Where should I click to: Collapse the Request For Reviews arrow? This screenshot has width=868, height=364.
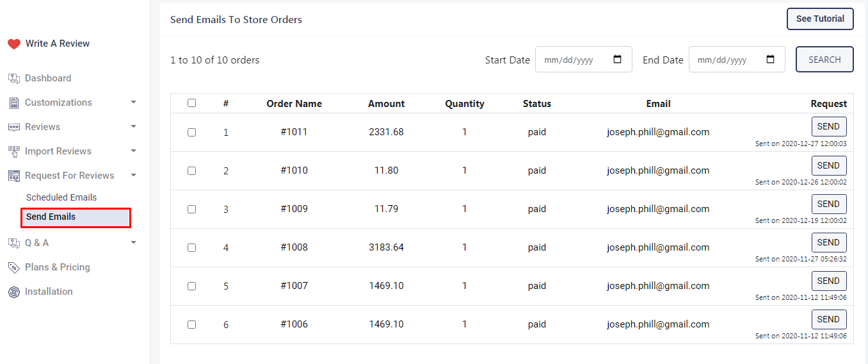(x=133, y=176)
